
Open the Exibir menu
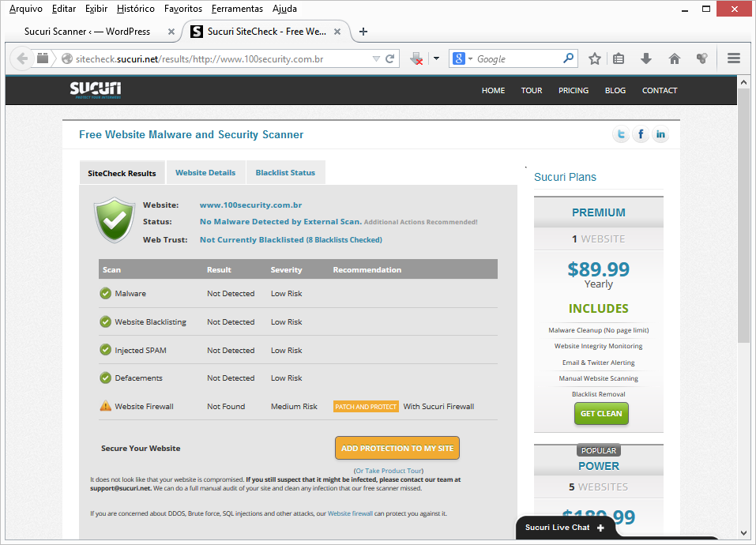96,9
